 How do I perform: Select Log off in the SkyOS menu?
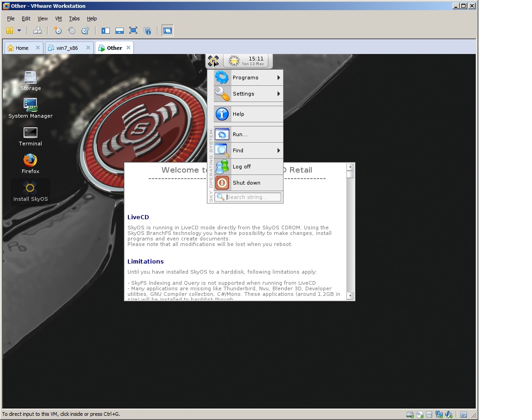pos(242,167)
